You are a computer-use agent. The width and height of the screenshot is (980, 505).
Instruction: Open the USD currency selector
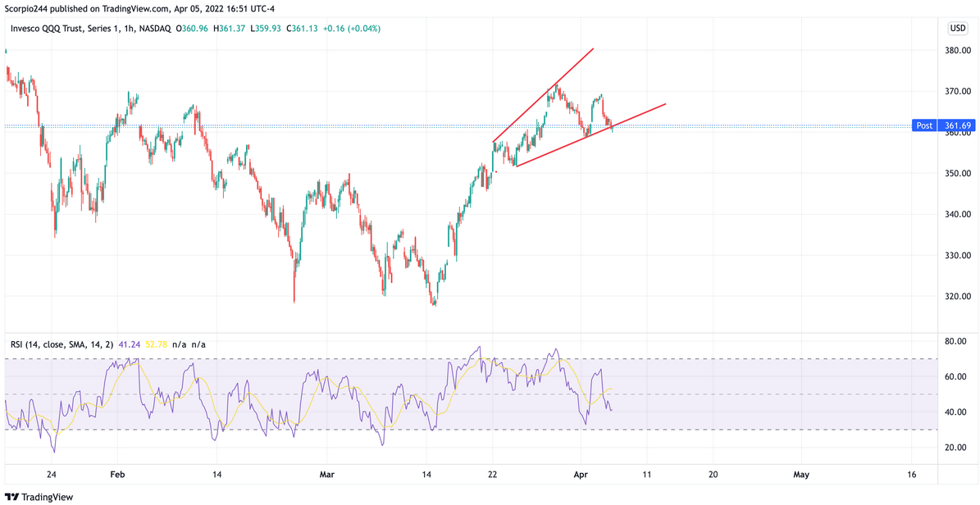[958, 28]
